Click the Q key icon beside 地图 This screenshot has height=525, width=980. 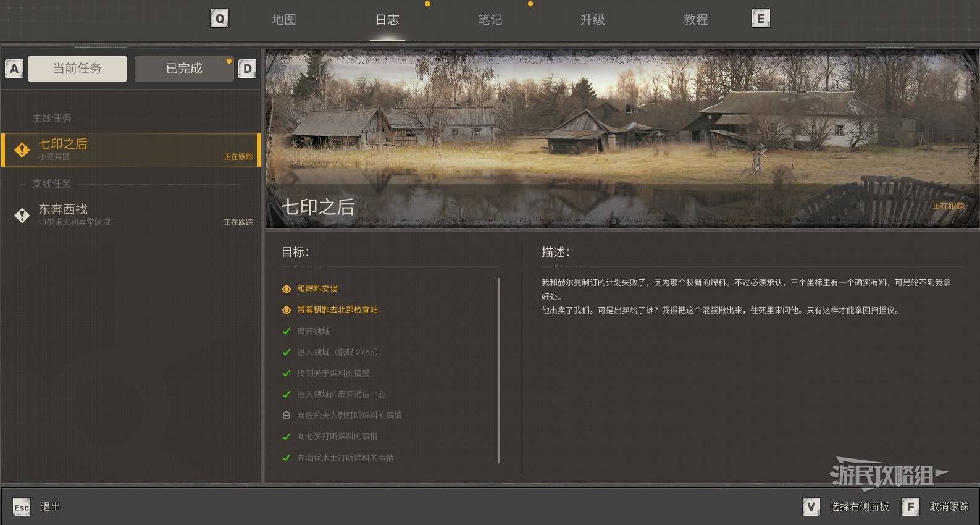click(x=219, y=19)
